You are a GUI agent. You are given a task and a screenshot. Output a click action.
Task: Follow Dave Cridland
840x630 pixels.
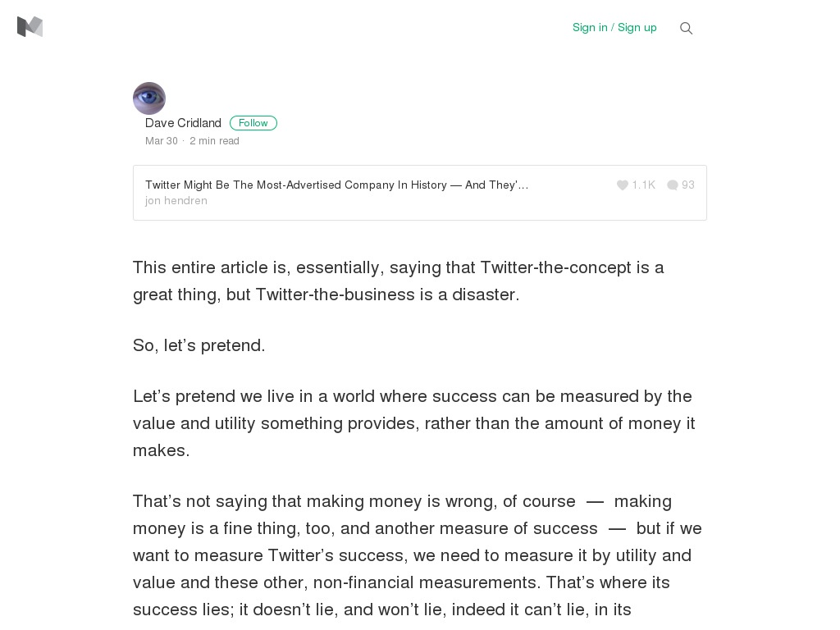[x=253, y=123]
